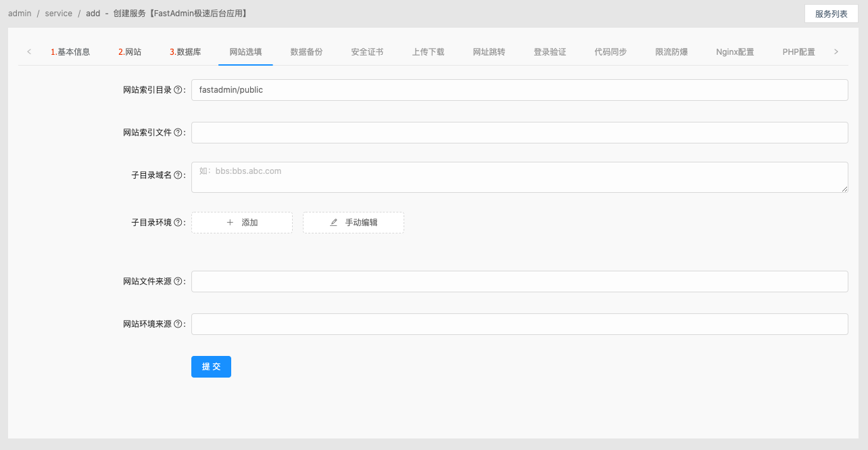Viewport: 868px width, 450px height.
Task: Click the help icon for 子目录环境
Action: pyautogui.click(x=180, y=222)
